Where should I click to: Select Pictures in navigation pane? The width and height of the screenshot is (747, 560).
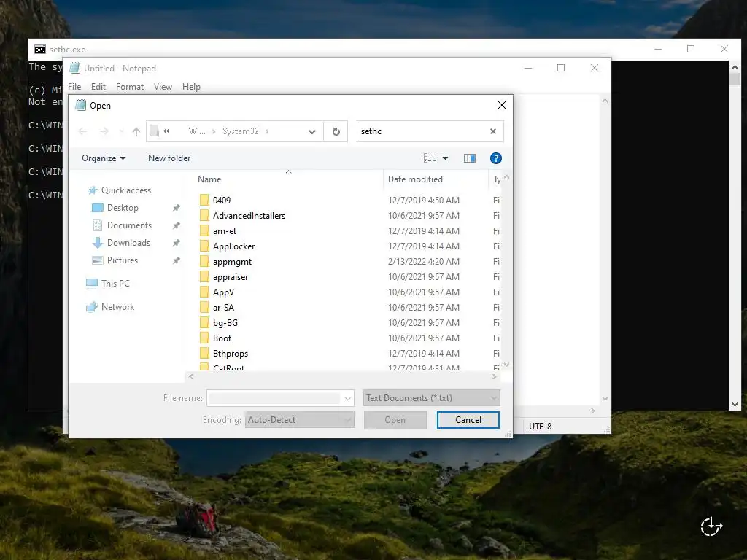click(x=123, y=260)
